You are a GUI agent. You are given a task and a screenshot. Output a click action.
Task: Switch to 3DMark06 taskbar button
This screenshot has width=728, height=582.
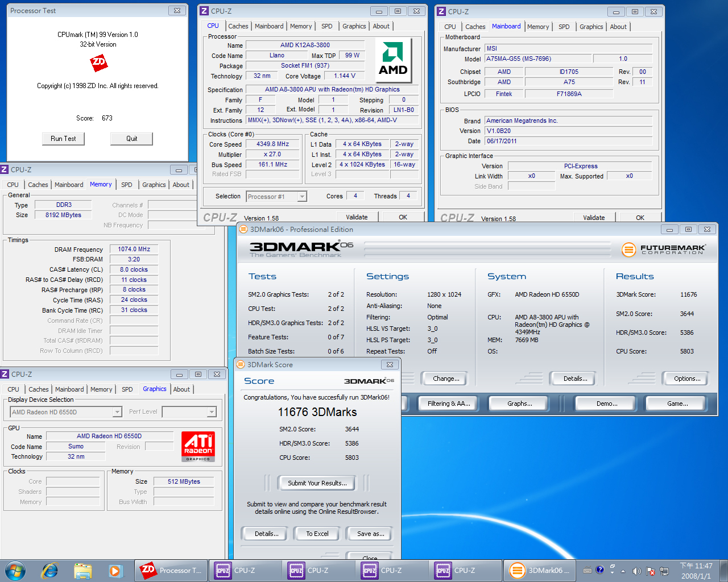(539, 570)
